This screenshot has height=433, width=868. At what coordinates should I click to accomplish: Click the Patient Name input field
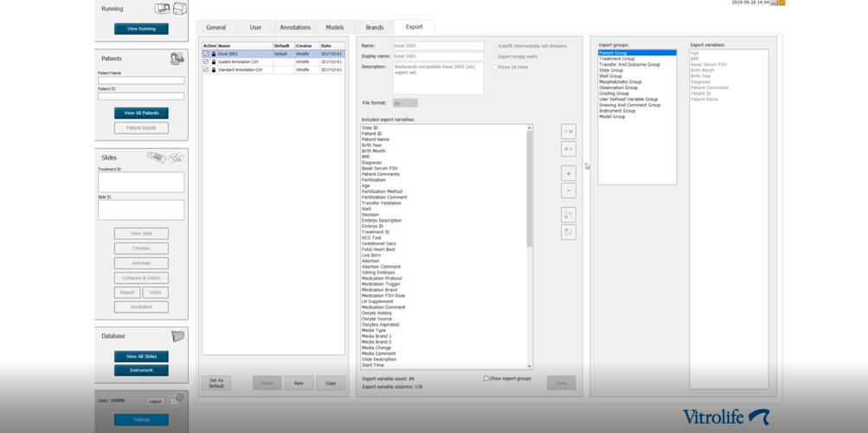click(x=141, y=81)
